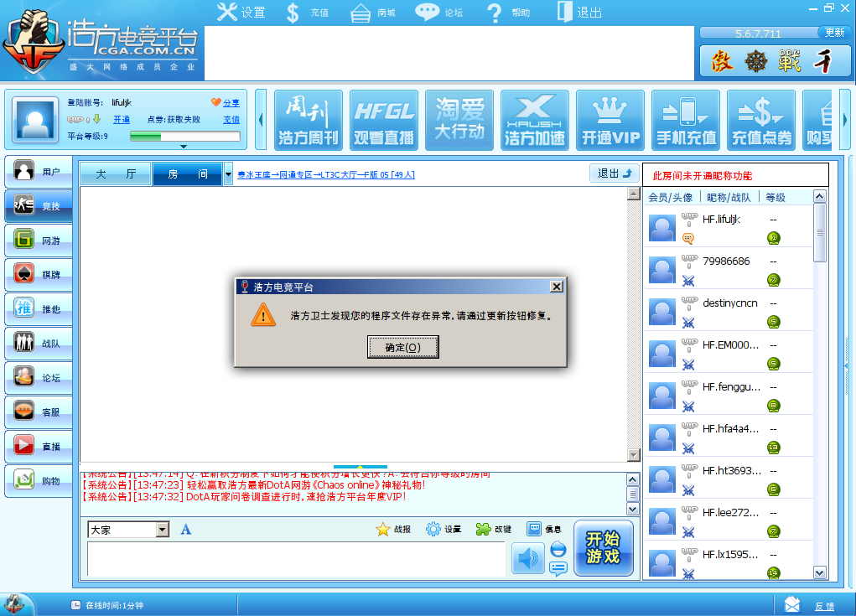Click the 开始游戏 start game button

click(x=604, y=548)
